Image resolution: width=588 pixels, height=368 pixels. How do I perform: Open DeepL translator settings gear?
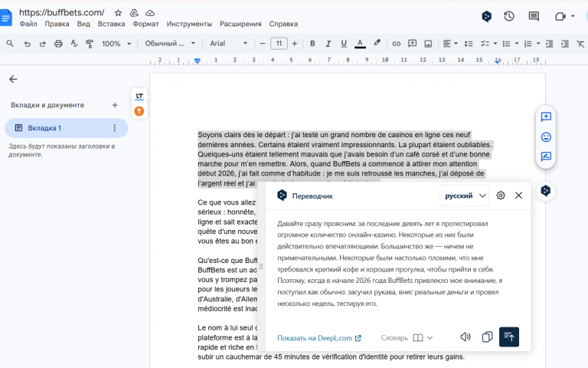[501, 195]
